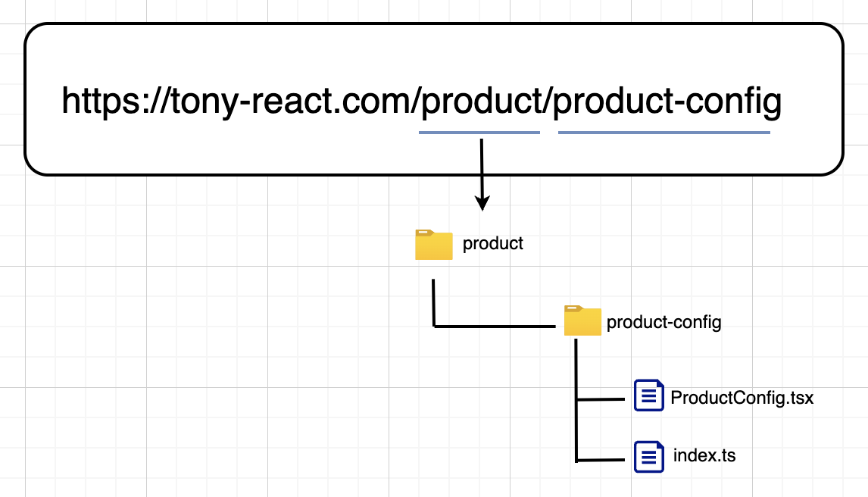
Task: Select the connector line leading to index.ts
Action: pyautogui.click(x=601, y=459)
